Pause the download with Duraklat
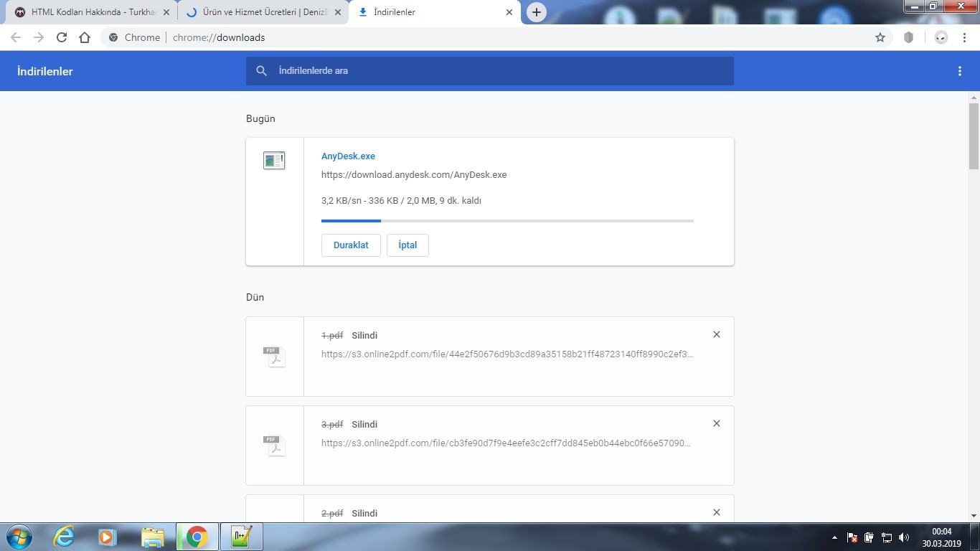The width and height of the screenshot is (980, 551). click(x=351, y=245)
